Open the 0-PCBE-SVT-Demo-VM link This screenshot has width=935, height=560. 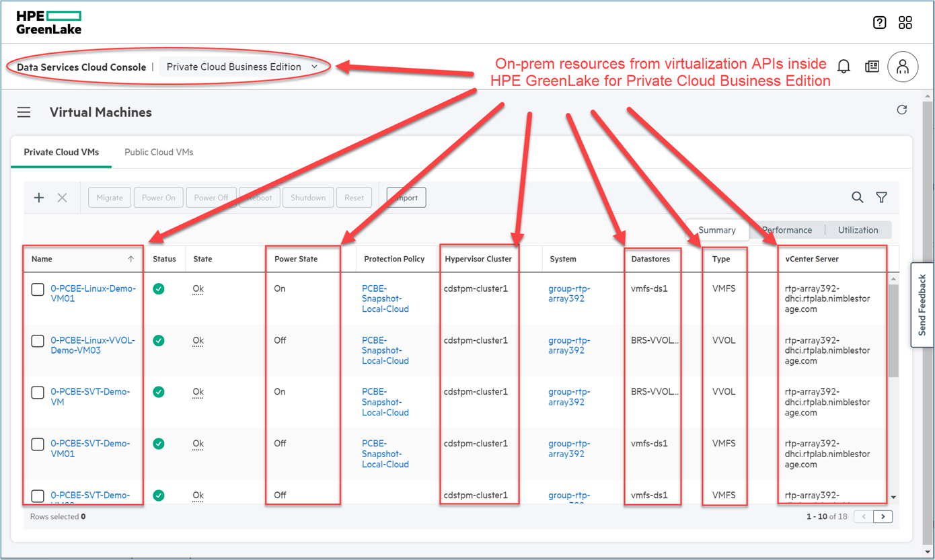click(x=90, y=397)
